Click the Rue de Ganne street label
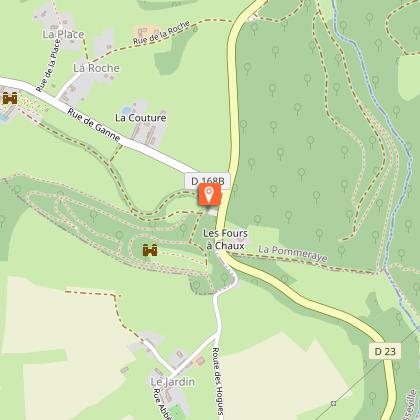420x420 pixels. click(94, 125)
